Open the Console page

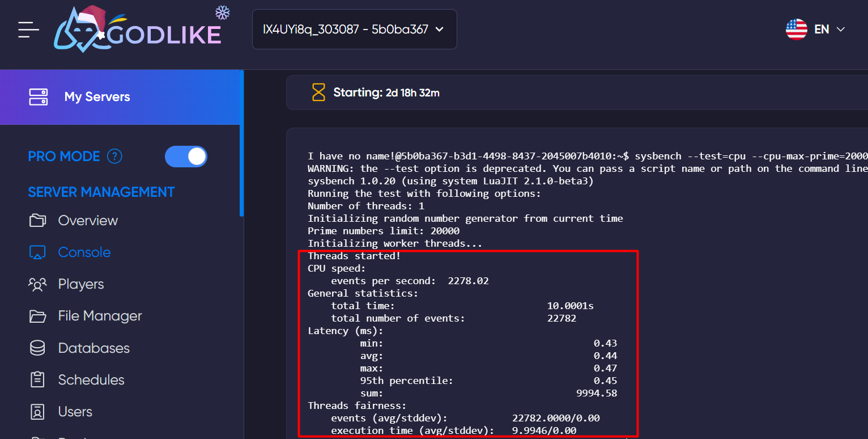coord(84,252)
